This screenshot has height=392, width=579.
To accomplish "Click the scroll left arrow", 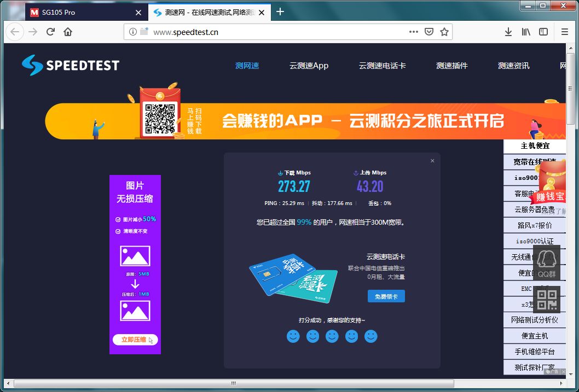I will tap(8, 383).
